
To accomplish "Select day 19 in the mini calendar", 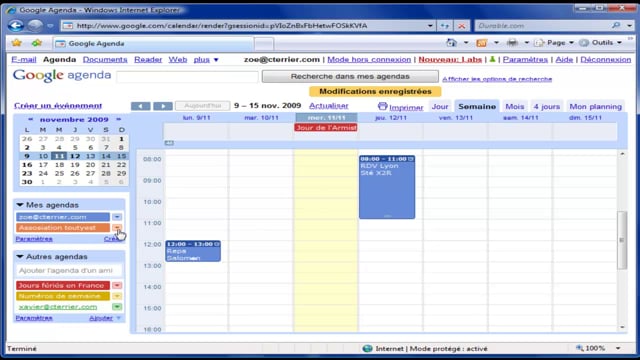I will tap(75, 164).
